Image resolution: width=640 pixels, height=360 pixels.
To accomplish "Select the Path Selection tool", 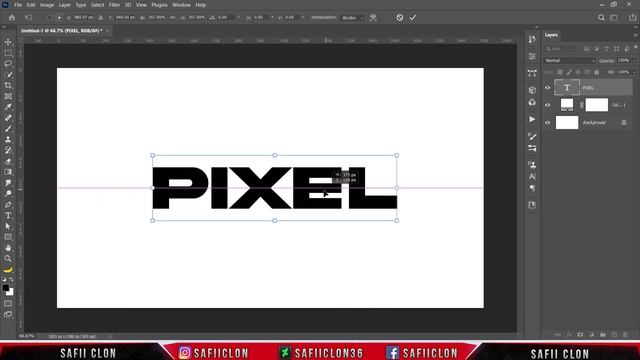I will [8, 226].
